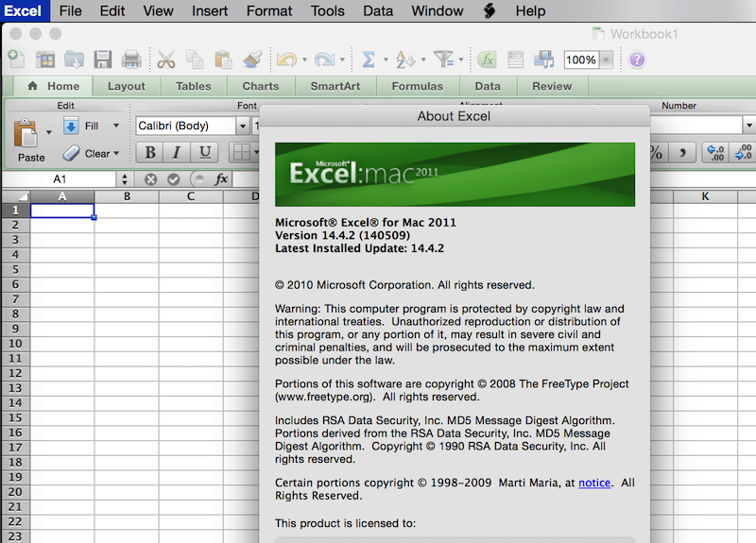
Task: Click the AutoSum sigma icon
Action: click(x=369, y=59)
